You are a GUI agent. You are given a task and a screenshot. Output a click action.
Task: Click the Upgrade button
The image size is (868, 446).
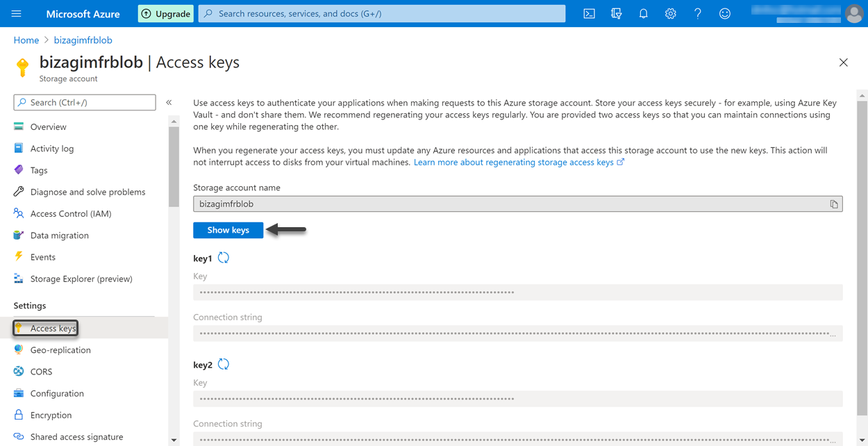tap(166, 13)
